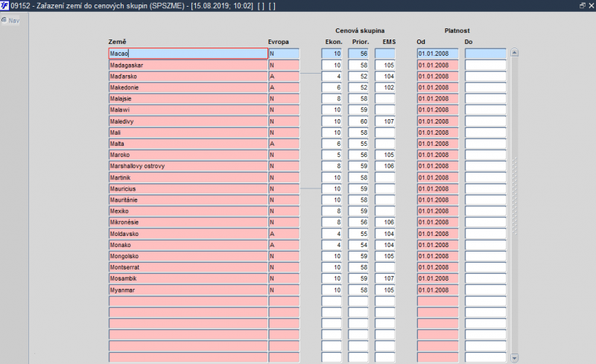Click Do date field in Macao row

pyautogui.click(x=486, y=54)
